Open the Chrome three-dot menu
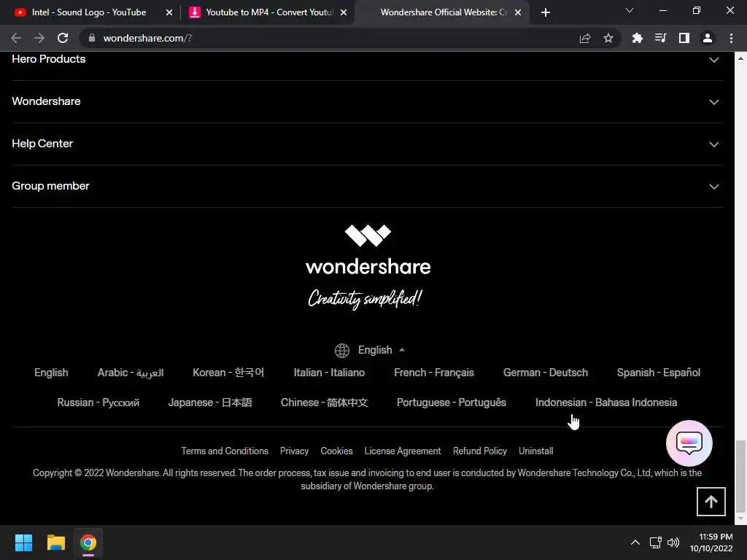 (731, 38)
